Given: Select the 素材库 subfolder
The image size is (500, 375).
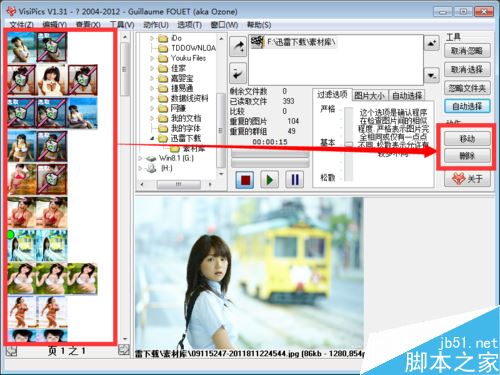Looking at the screenshot, I should 194,148.
